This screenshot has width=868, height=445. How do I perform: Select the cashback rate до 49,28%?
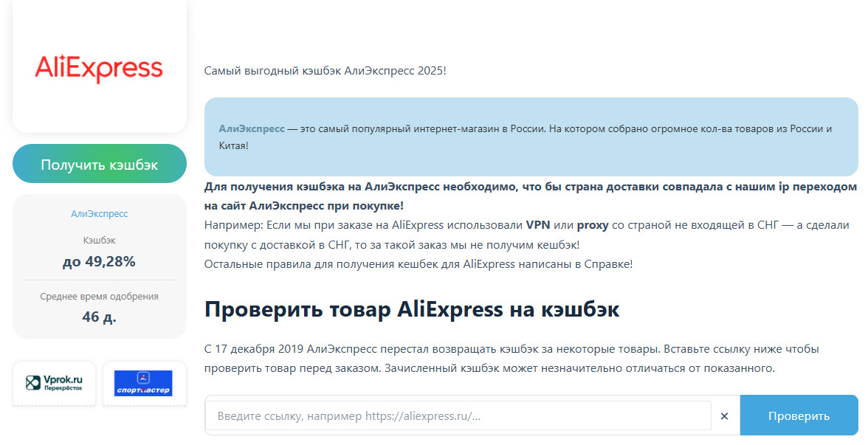100,261
